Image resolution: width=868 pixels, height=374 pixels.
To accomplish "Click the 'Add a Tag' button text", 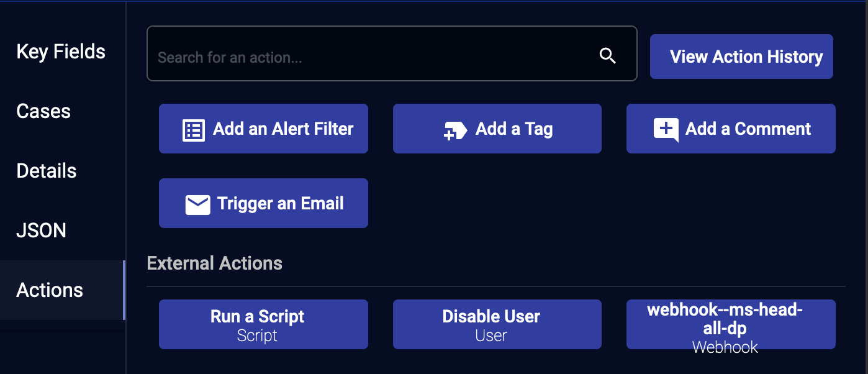I will [x=514, y=129].
